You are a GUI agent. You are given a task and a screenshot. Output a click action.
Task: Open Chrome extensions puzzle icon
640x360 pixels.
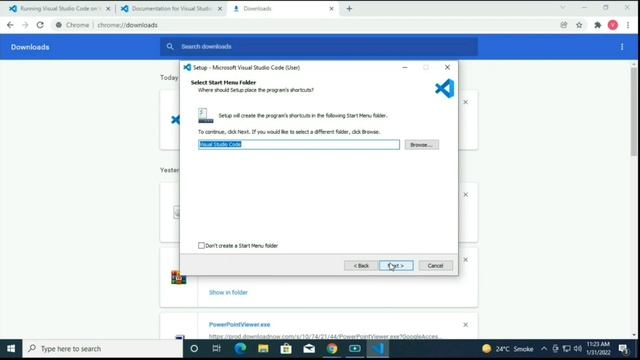pyautogui.click(x=598, y=25)
